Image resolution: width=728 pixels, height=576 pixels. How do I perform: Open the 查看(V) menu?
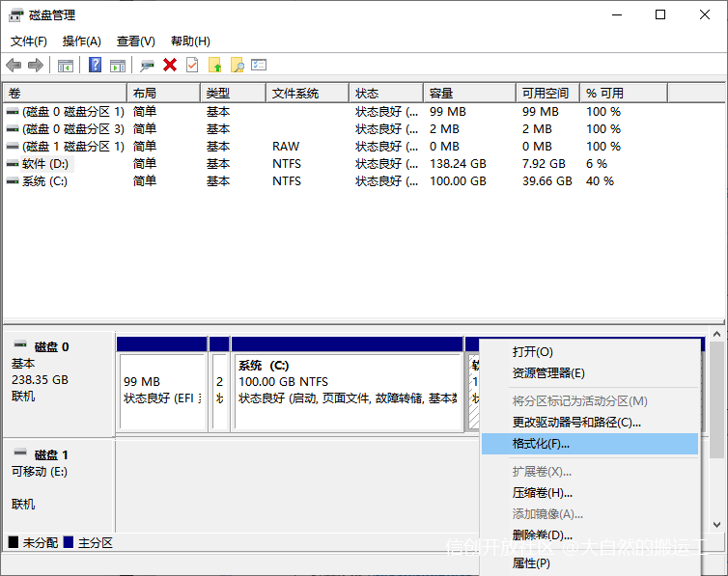coord(135,41)
